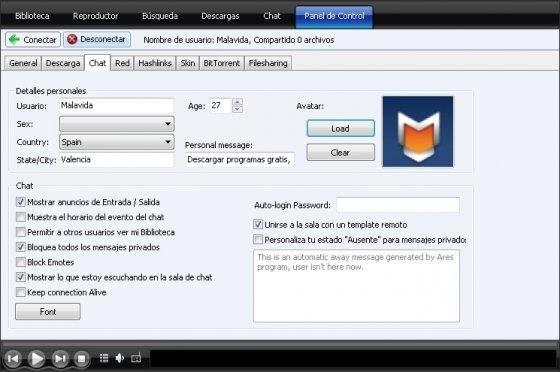Screen dimensions: 560x372
Task: Open the Descarga settings tab
Action: tap(63, 63)
